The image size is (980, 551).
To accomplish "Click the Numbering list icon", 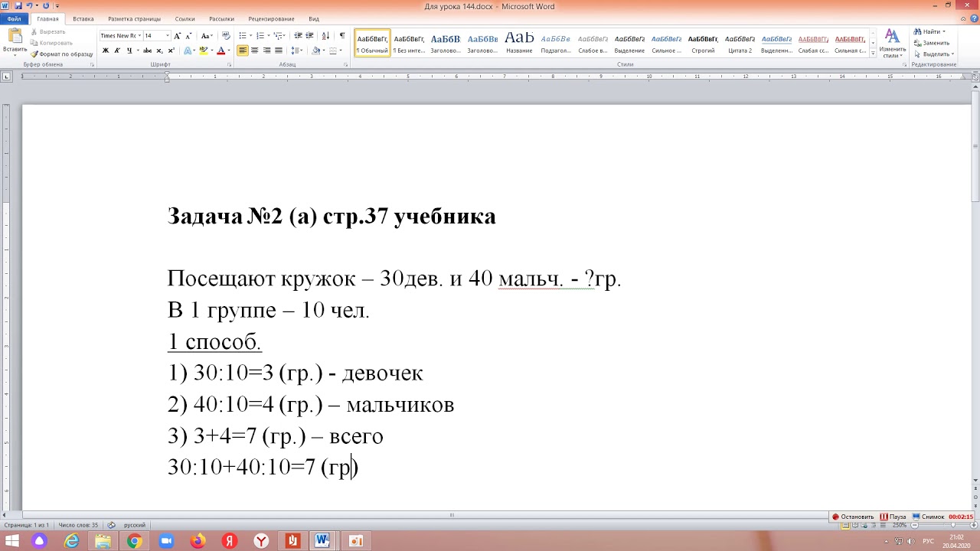I will 260,36.
